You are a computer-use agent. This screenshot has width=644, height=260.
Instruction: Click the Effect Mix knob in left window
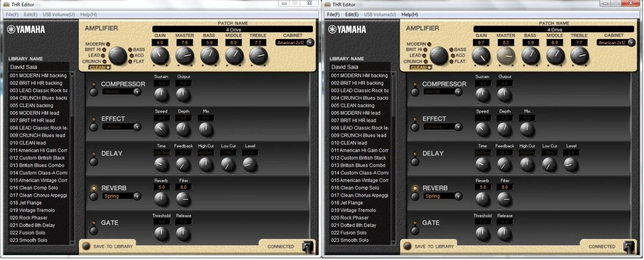coord(206,130)
